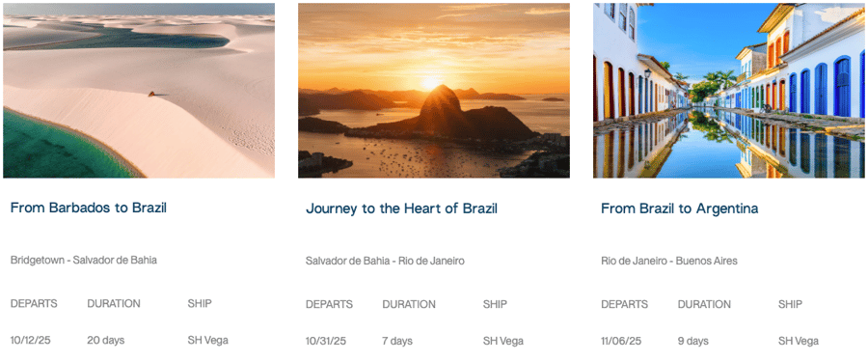Select the 10/12/25 departure date
The width and height of the screenshot is (868, 361).
point(31,341)
